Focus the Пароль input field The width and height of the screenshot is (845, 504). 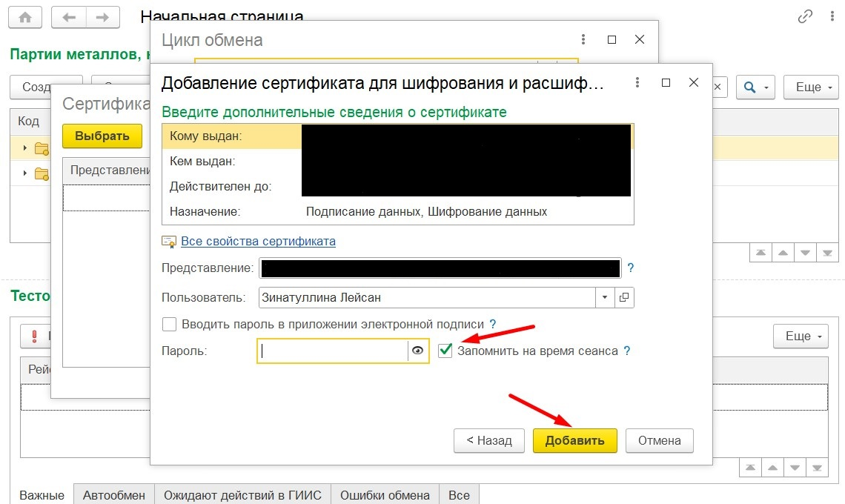333,351
